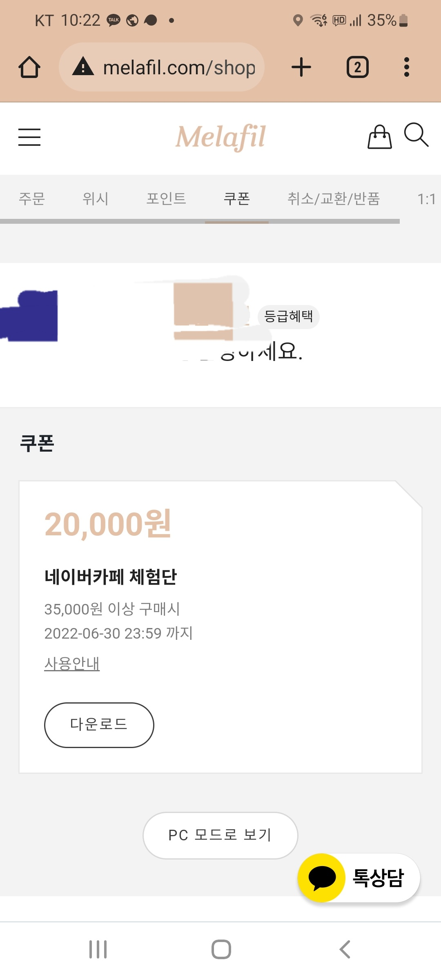The image size is (441, 980).
Task: View 등급혜택 badge
Action: [x=289, y=316]
